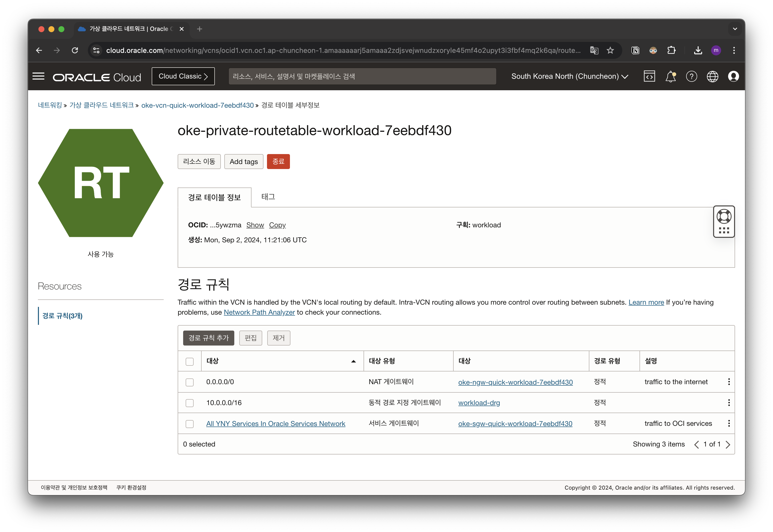Viewport: 773px width, 532px height.
Task: Focus the resource search input field
Action: point(362,76)
